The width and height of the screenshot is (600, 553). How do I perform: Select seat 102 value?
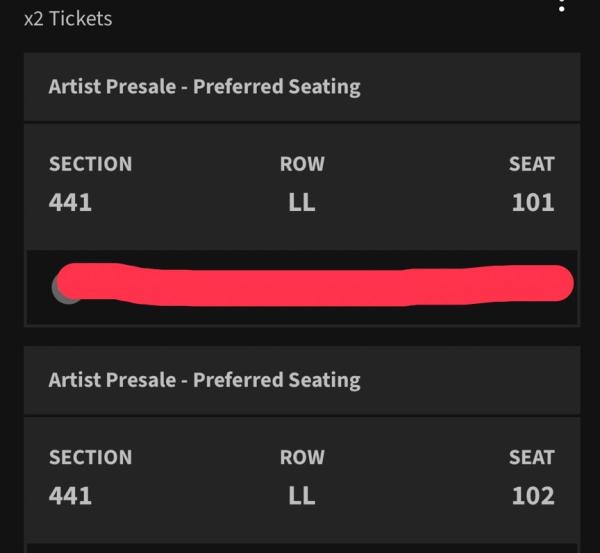[x=533, y=496]
